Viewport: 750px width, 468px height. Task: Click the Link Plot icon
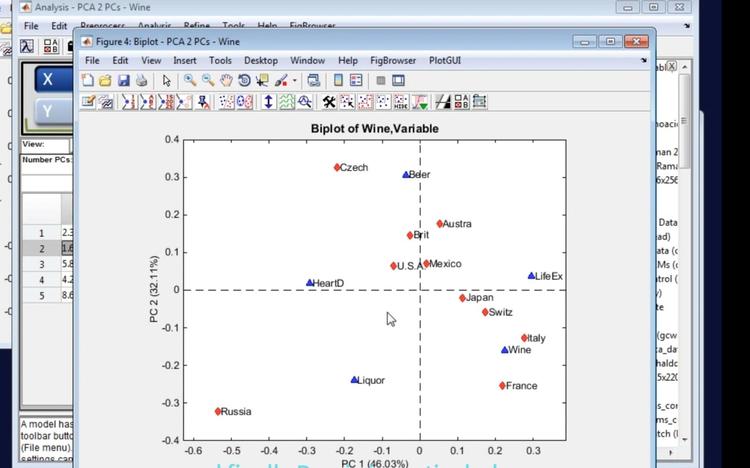click(314, 80)
